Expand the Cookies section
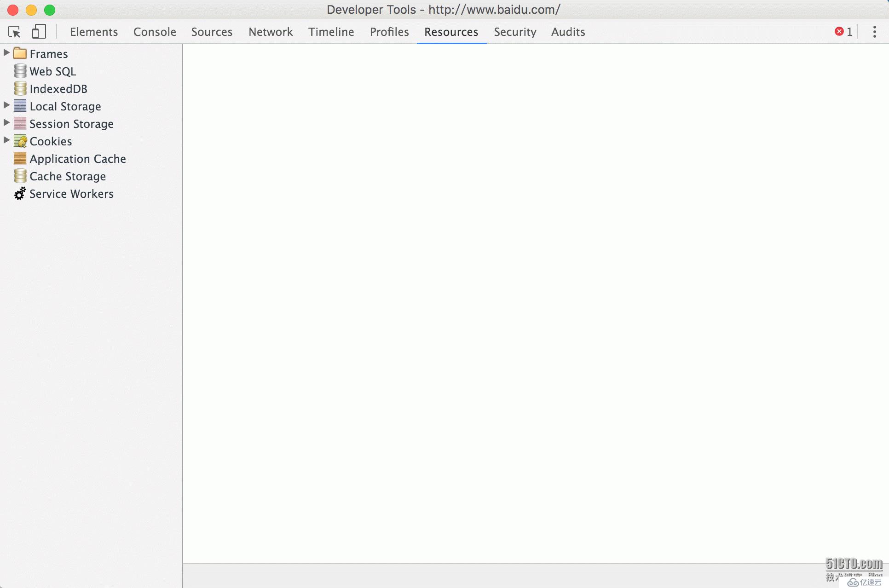 click(x=5, y=140)
